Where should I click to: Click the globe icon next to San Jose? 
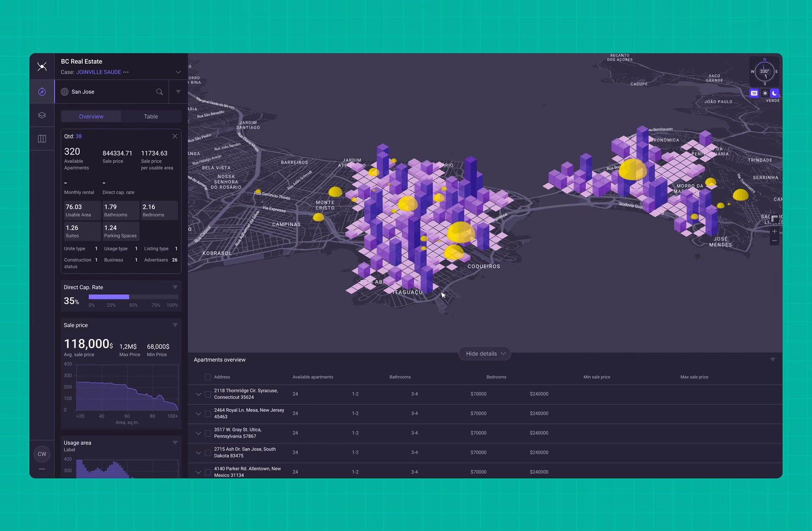[64, 91]
